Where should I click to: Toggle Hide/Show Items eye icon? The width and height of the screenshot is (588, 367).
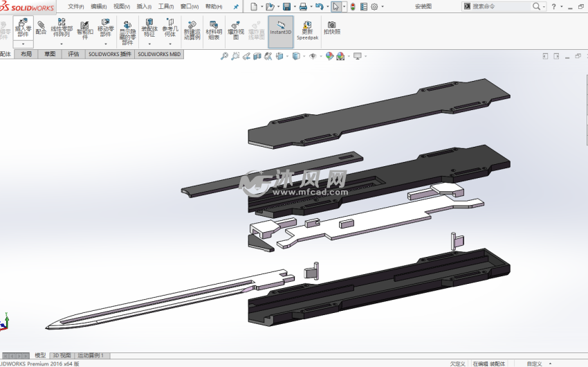[x=312, y=56]
